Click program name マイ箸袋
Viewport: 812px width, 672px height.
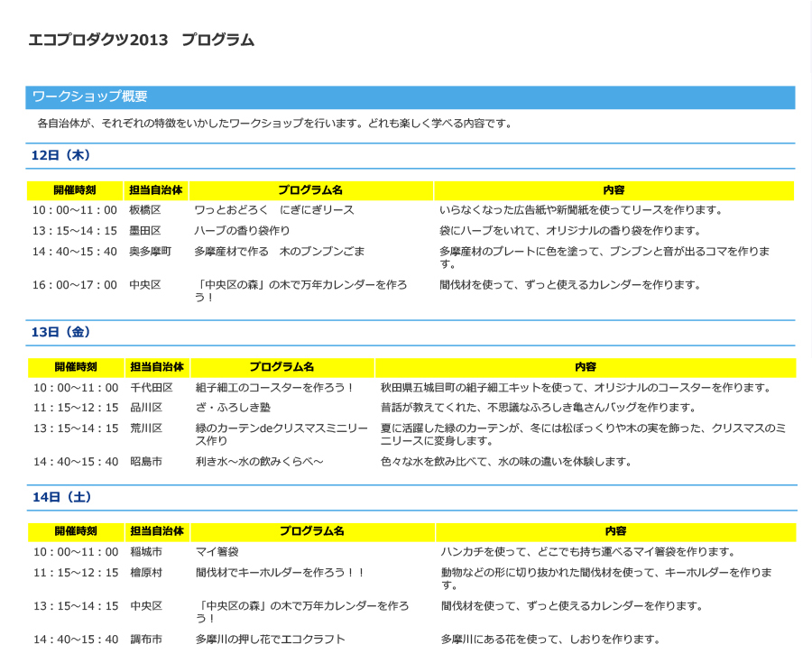[217, 552]
